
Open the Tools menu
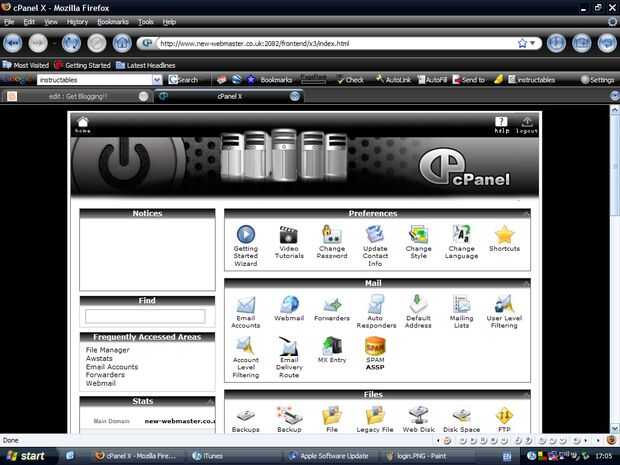tap(146, 22)
